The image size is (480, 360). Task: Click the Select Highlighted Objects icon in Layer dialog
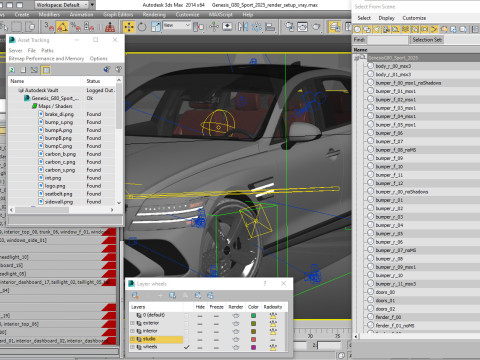172,295
